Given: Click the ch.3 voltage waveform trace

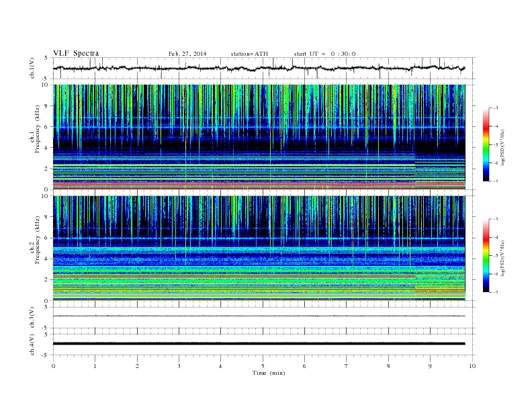Looking at the screenshot, I should click(x=259, y=316).
